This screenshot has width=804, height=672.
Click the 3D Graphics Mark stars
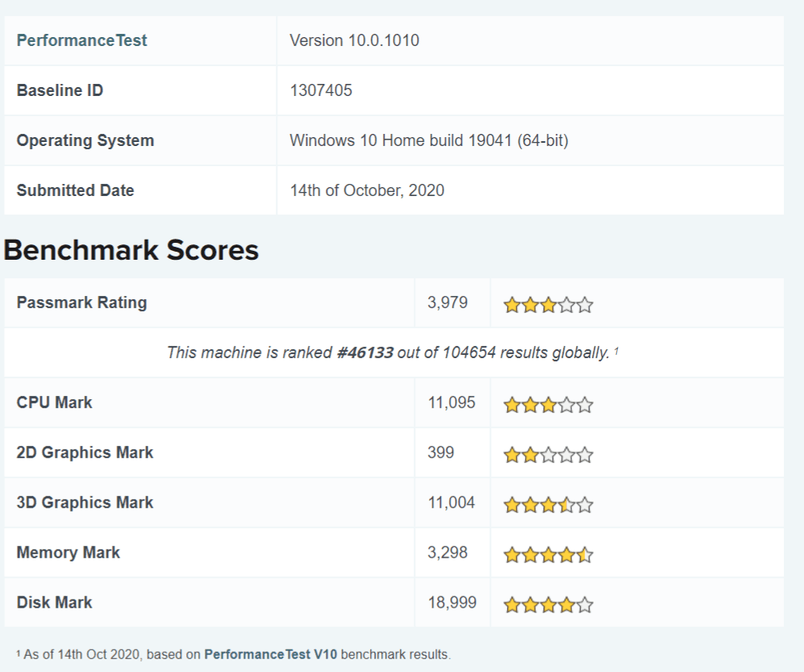548,505
